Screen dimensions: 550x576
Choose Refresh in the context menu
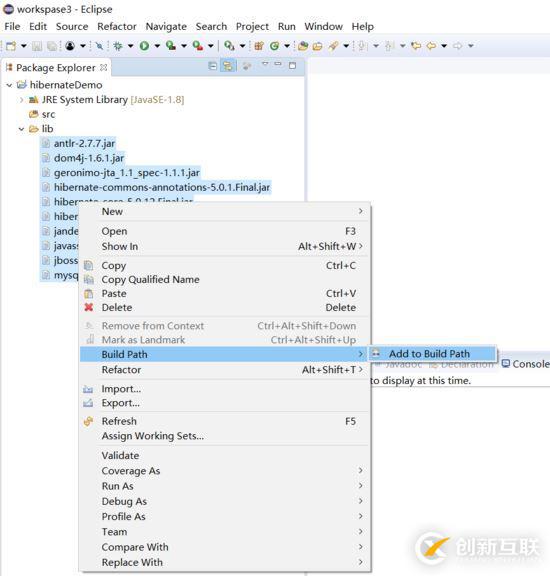[x=225, y=421]
